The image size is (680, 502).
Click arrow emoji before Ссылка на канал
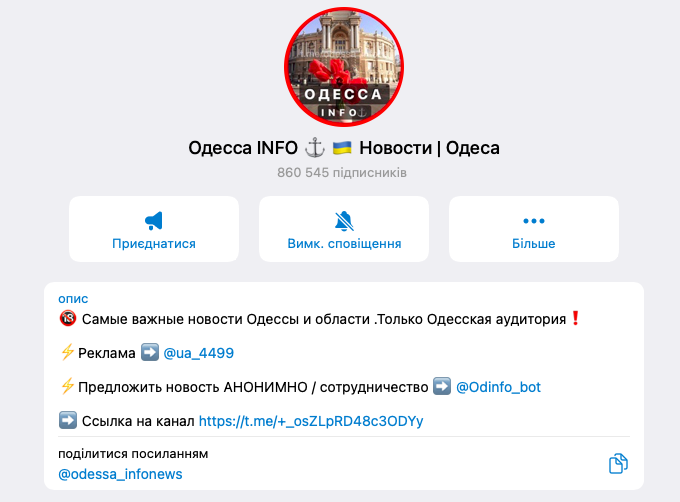click(68, 420)
